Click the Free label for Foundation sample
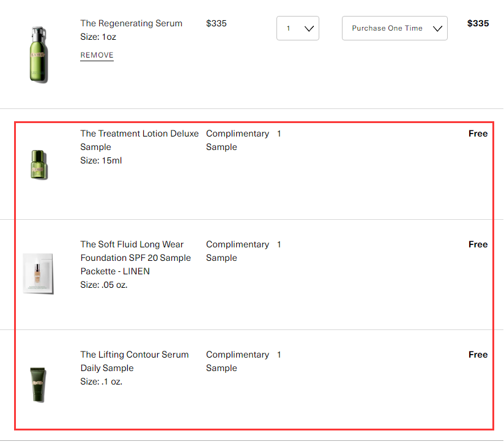This screenshot has height=447, width=504. point(478,244)
